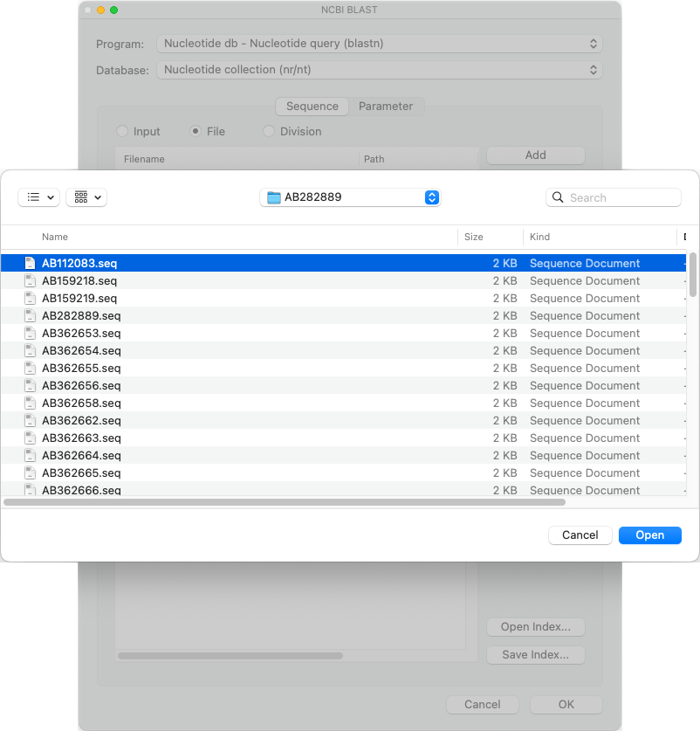The width and height of the screenshot is (700, 731).
Task: Switch to the Parameter tab
Action: click(x=386, y=107)
